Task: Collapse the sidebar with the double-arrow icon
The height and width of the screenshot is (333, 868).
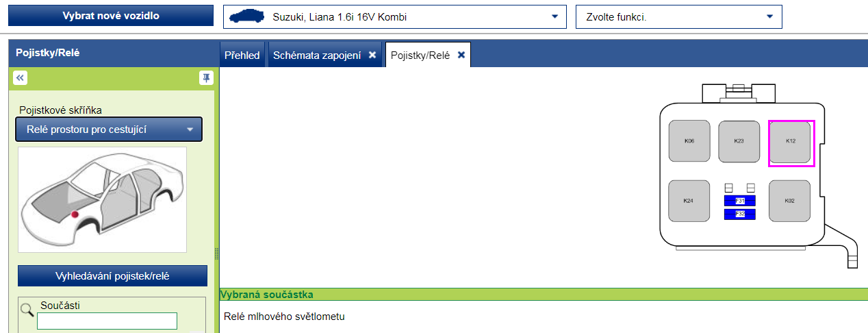Action: (x=21, y=78)
